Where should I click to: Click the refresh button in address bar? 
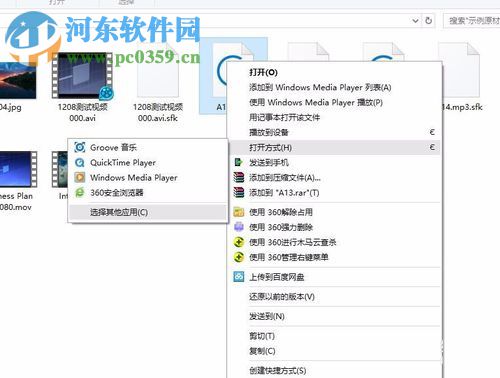click(x=428, y=21)
